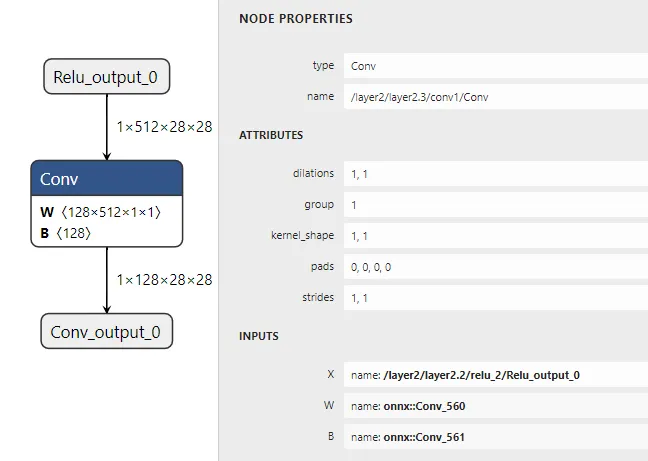
Task: Click the dilations attribute value
Action: pos(495,173)
